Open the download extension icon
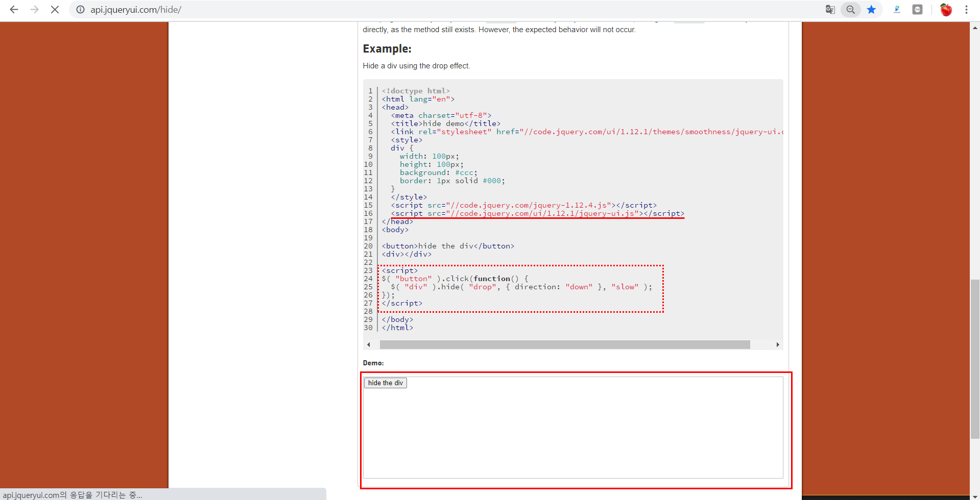Viewport: 980px width, 500px height. (897, 10)
